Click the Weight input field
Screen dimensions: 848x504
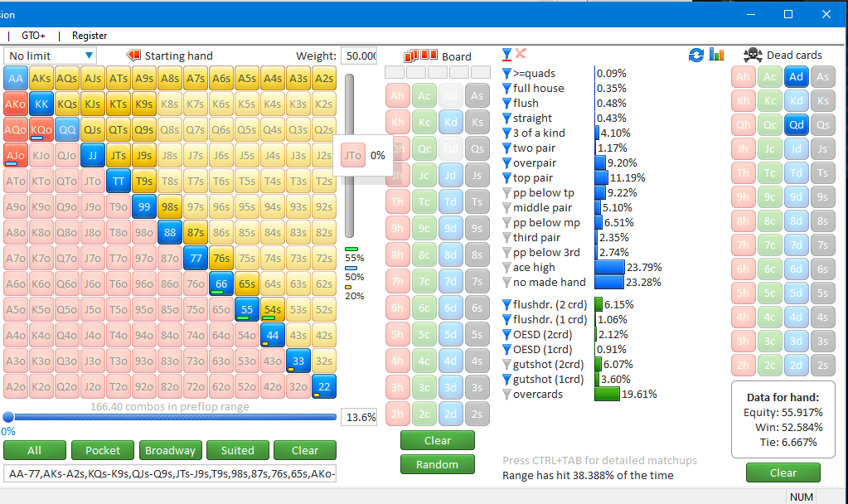[359, 56]
